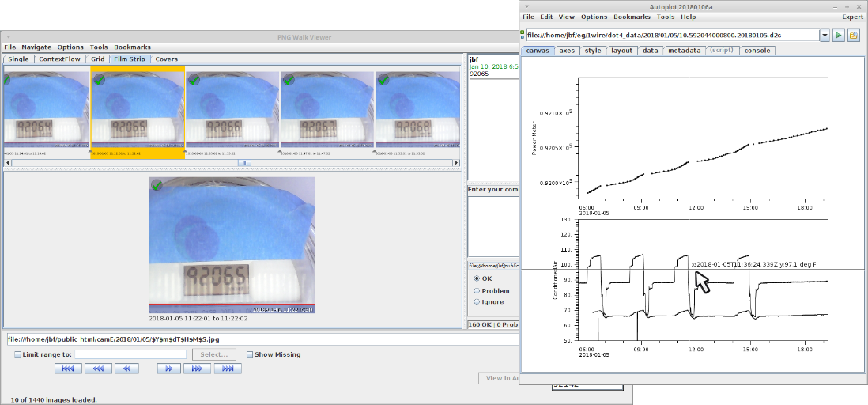Click the Conditioned Air temperature plot
868x405 pixels.
[703, 280]
